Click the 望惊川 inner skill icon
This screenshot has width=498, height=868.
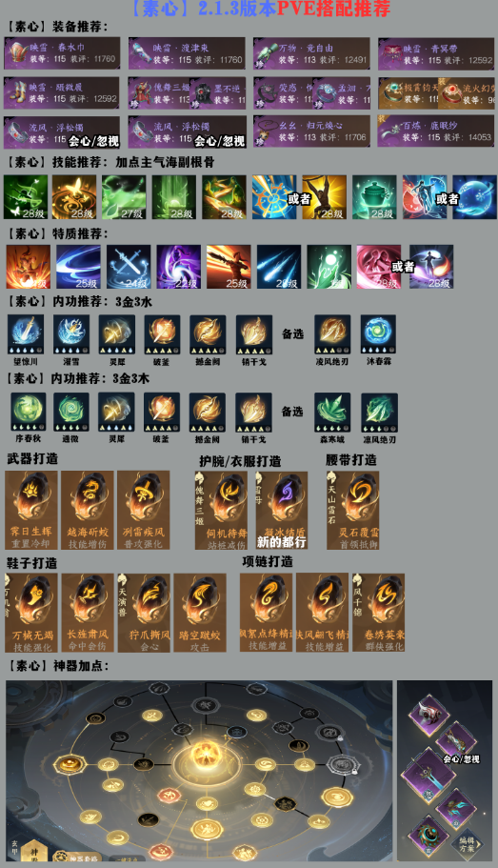(26, 334)
